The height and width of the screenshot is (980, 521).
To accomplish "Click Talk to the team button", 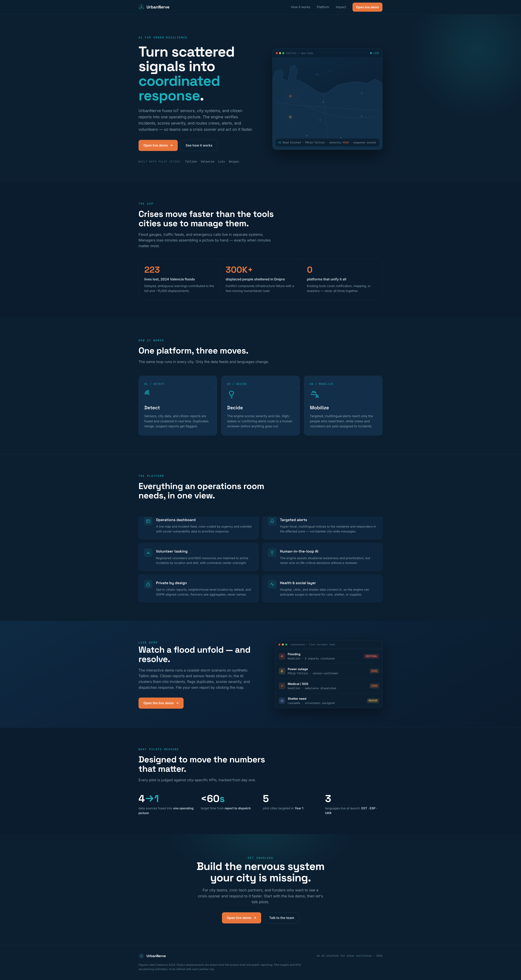I will tap(282, 918).
